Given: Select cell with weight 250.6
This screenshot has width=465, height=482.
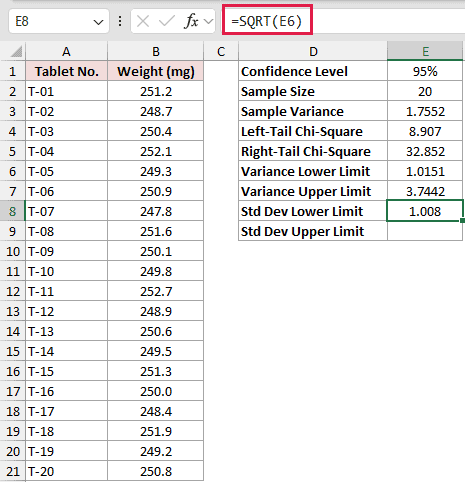Looking at the screenshot, I should (x=156, y=331).
